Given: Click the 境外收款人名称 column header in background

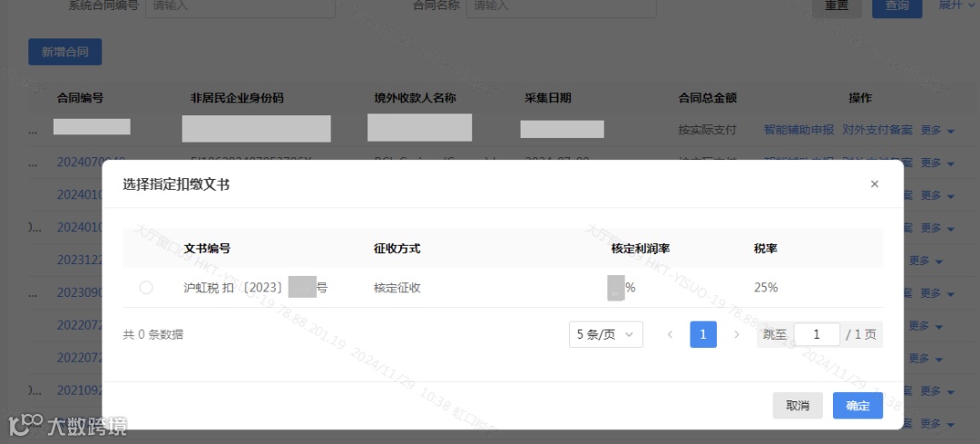Looking at the screenshot, I should coord(415,98).
